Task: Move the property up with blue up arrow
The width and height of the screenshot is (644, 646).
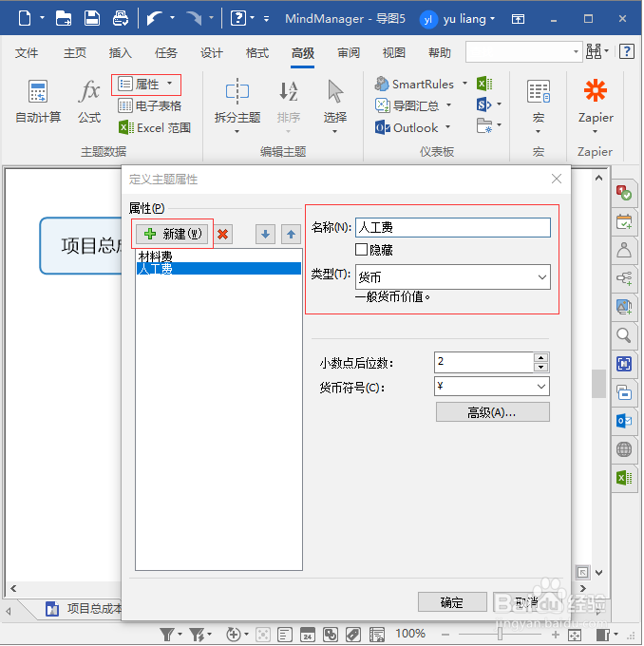Action: (x=291, y=235)
